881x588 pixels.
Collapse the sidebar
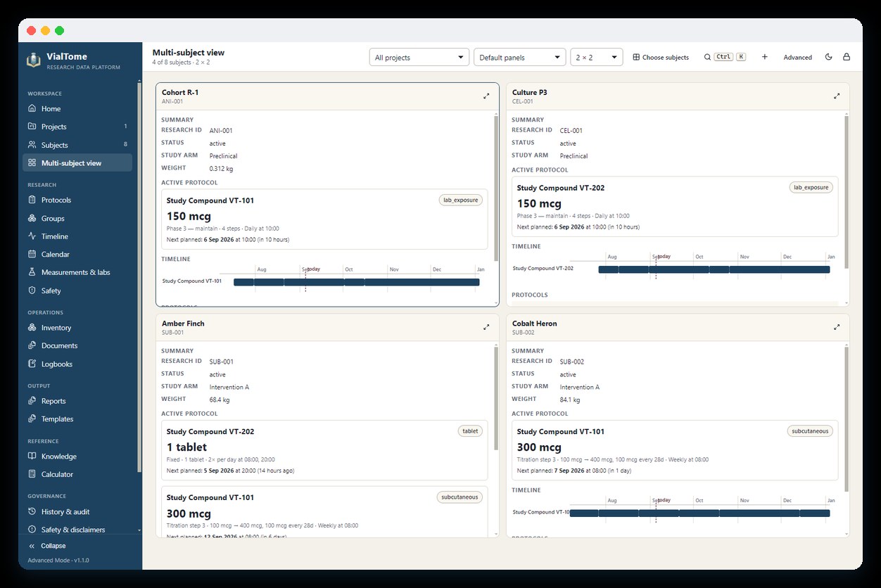47,546
